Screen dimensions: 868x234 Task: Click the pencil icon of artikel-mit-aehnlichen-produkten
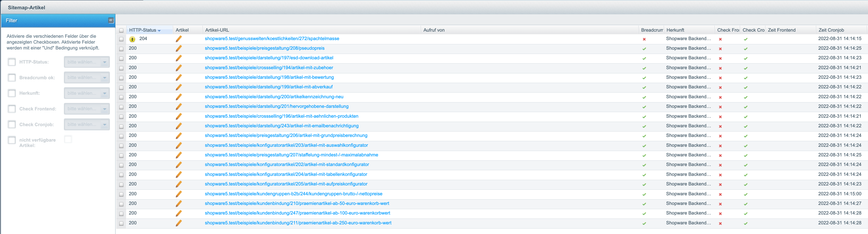179,116
